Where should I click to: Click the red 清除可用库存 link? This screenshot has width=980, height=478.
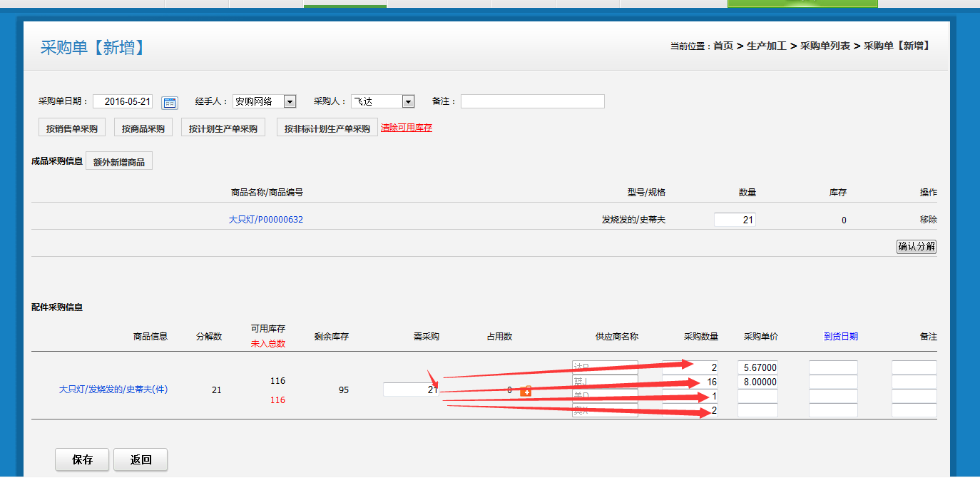[407, 128]
